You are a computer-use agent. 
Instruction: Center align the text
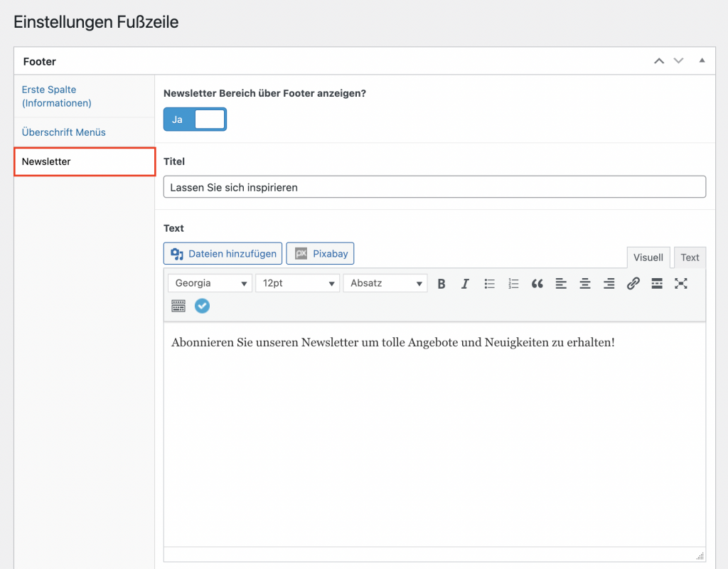tap(585, 284)
